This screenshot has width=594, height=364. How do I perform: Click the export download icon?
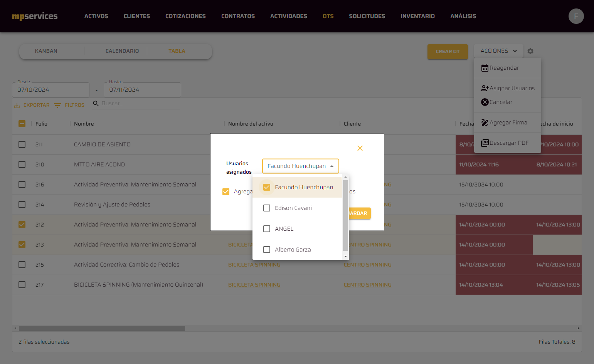(17, 105)
